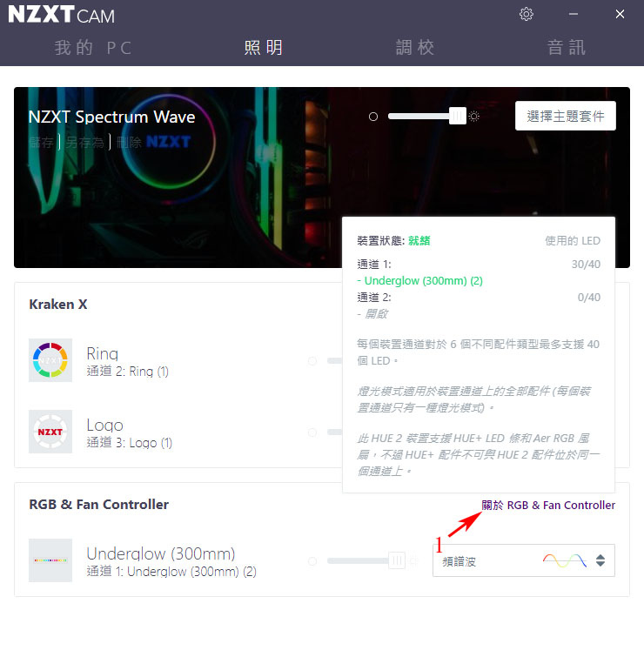
Task: Switch to the 我的 PC tab
Action: point(92,47)
